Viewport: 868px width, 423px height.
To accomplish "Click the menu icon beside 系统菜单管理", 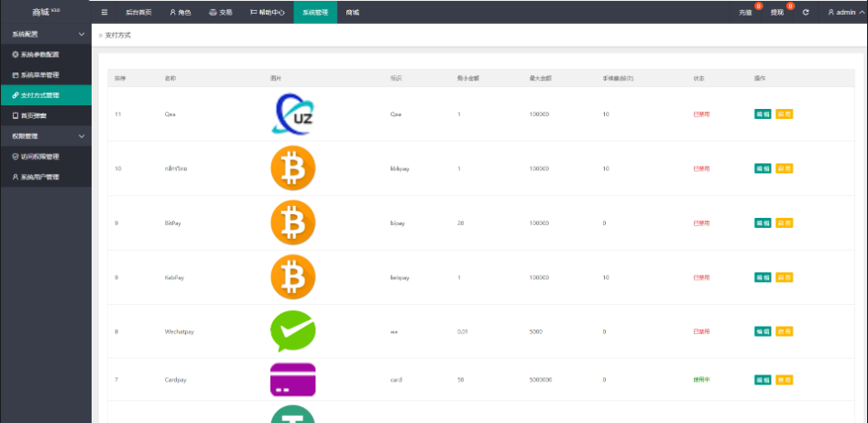I will tap(16, 75).
